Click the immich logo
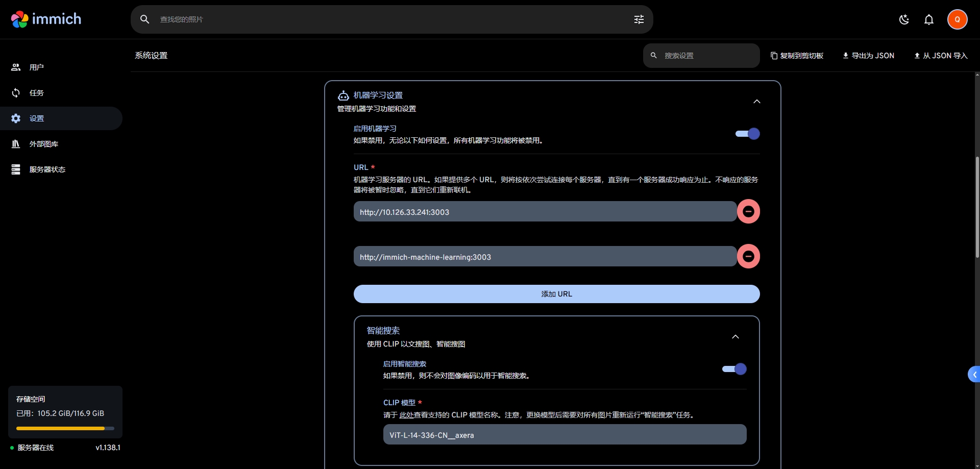The image size is (980, 469). [46, 19]
